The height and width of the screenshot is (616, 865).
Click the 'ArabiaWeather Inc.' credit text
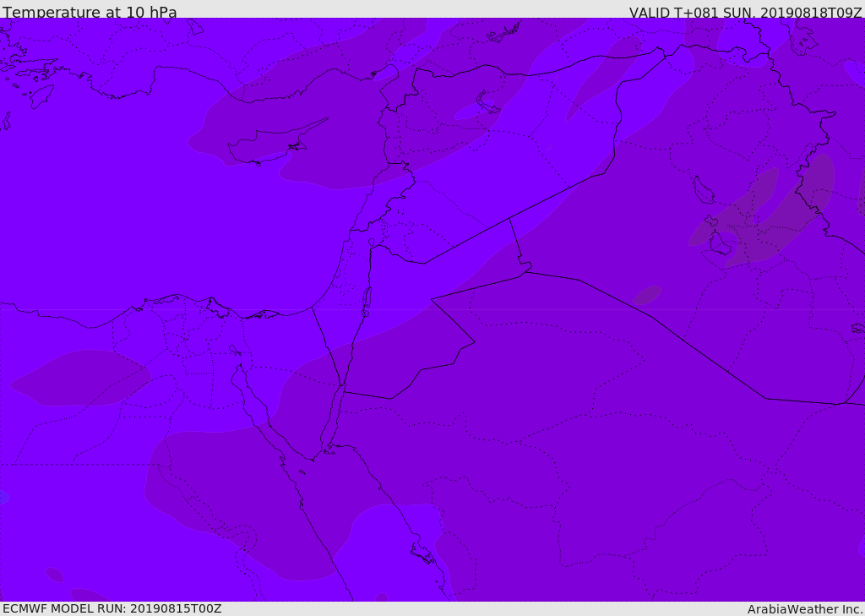click(805, 609)
